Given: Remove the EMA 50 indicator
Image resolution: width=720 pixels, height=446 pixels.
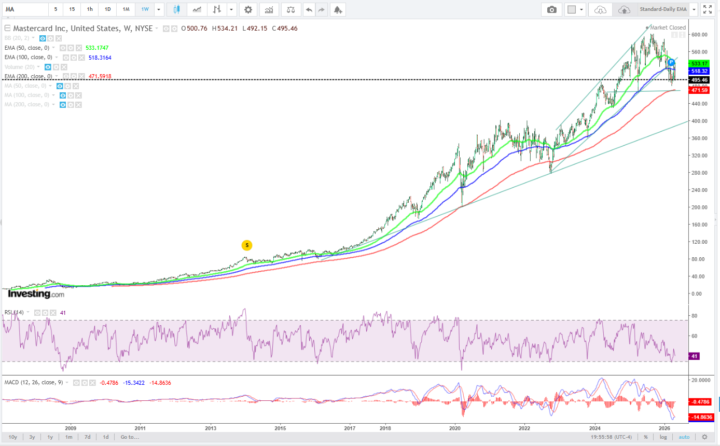Looking at the screenshot, I should [x=79, y=48].
